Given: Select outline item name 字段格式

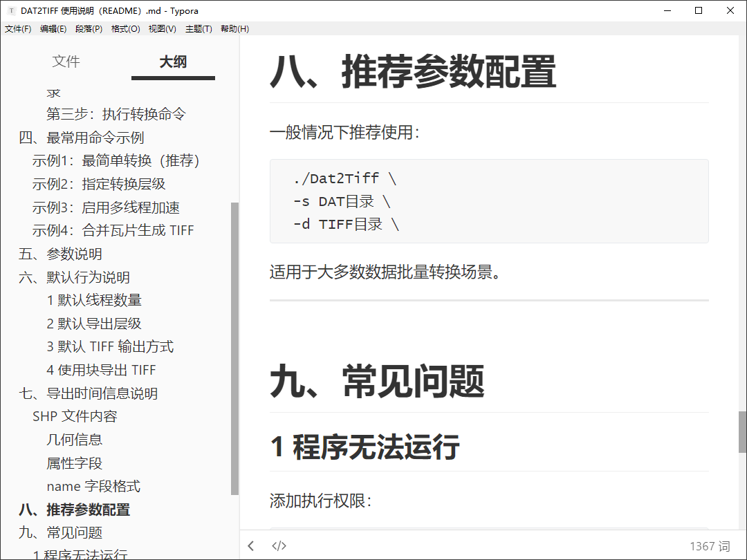Looking at the screenshot, I should click(x=94, y=486).
